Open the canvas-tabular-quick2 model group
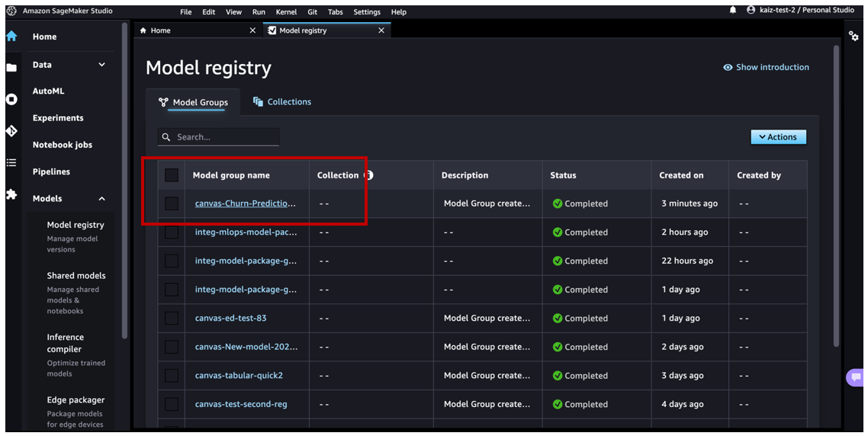Viewport: 868px width, 436px height. [240, 375]
